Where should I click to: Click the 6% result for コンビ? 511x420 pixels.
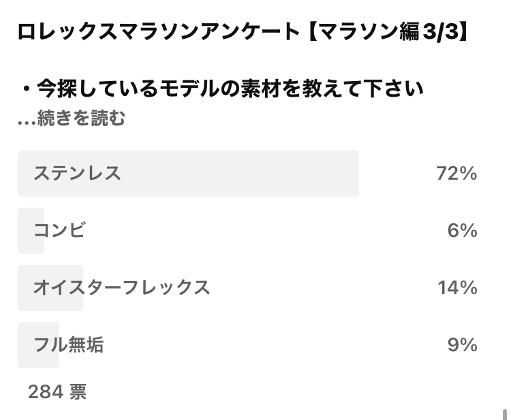462,231
